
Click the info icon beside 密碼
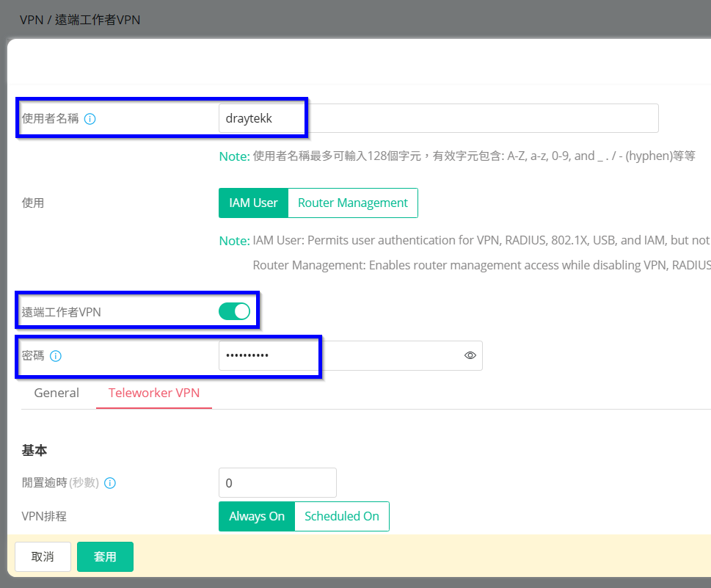click(x=56, y=356)
